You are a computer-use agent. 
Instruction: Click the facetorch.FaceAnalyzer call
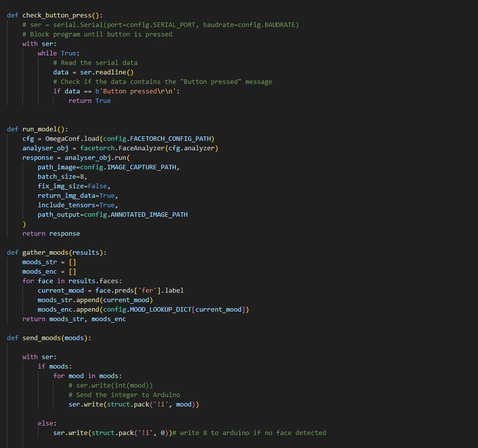149,148
